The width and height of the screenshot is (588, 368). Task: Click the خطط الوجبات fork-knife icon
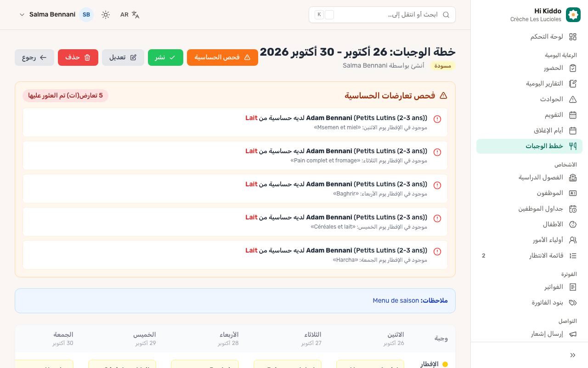click(573, 146)
